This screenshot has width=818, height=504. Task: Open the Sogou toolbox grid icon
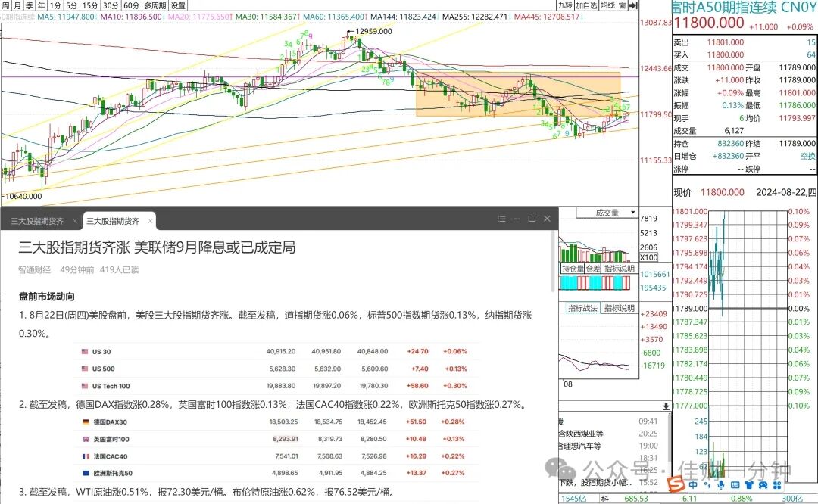[x=777, y=485]
